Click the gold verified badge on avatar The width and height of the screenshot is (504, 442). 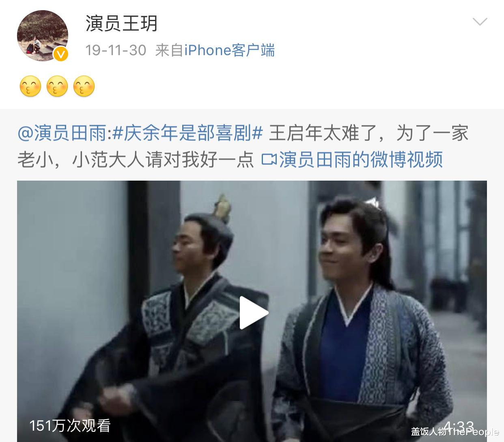[60, 54]
